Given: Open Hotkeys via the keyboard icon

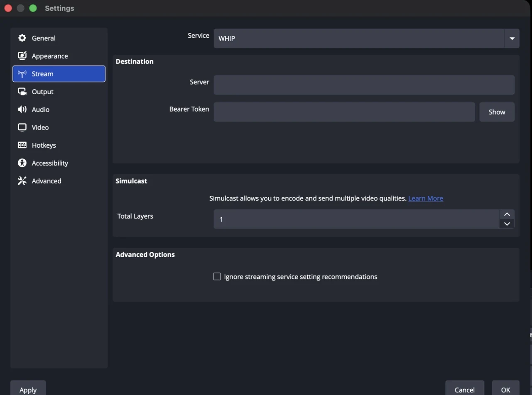Looking at the screenshot, I should click(x=22, y=145).
